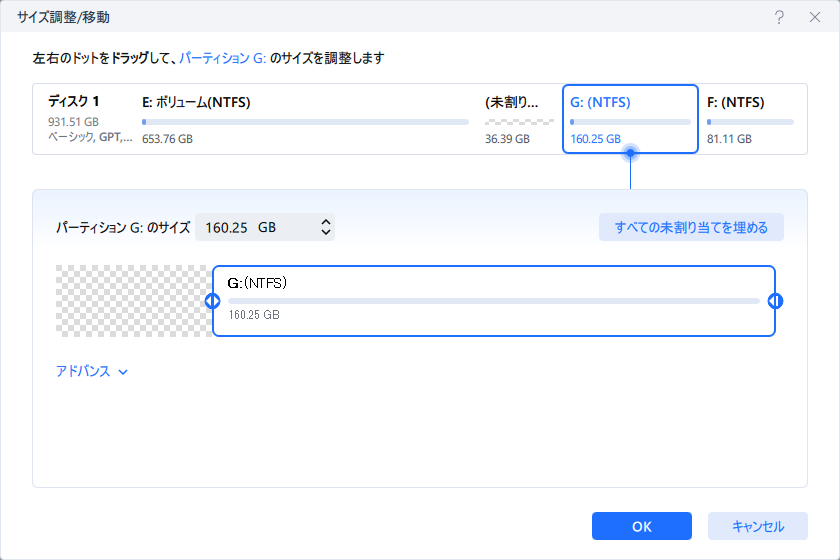The width and height of the screenshot is (840, 560).
Task: Click the すべての未割り当てを埋める button
Action: 691,227
